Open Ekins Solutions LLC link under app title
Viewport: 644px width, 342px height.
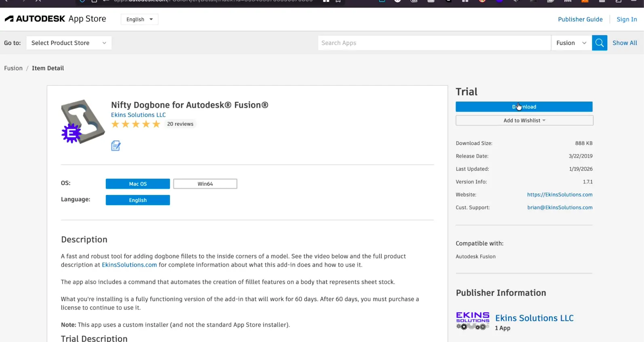coord(138,115)
